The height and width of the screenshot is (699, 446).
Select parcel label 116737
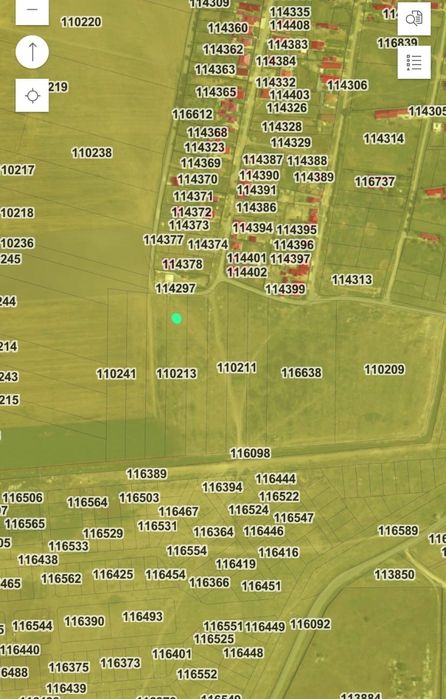point(375,182)
